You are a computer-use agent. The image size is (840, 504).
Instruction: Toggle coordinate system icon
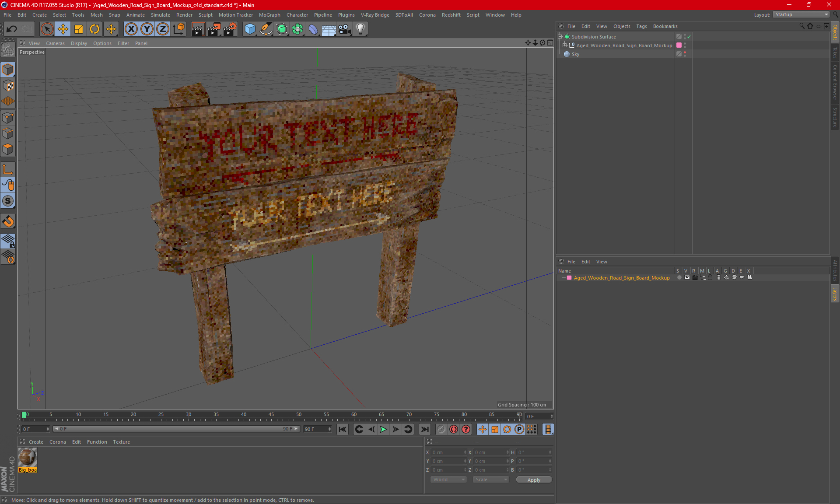tap(179, 29)
